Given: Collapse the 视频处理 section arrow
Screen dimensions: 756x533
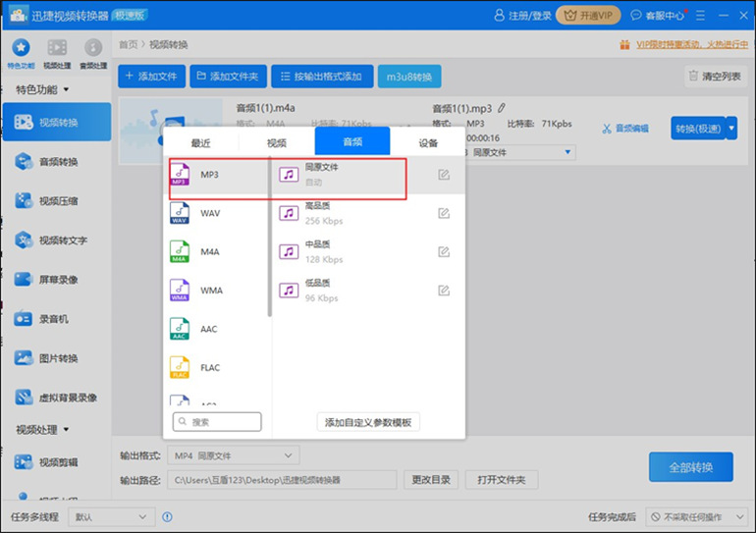Looking at the screenshot, I should [x=66, y=429].
